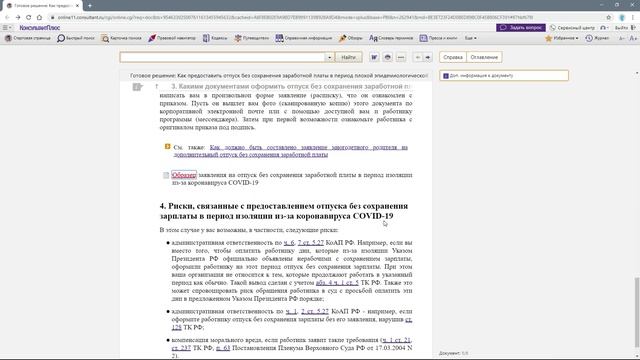Open Правовой навигатор
The image size is (640, 360).
tap(172, 38)
